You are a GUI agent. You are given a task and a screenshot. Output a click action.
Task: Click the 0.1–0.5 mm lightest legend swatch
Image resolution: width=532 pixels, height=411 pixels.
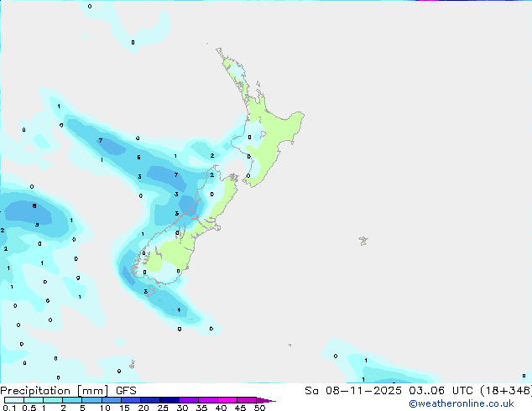pos(14,400)
